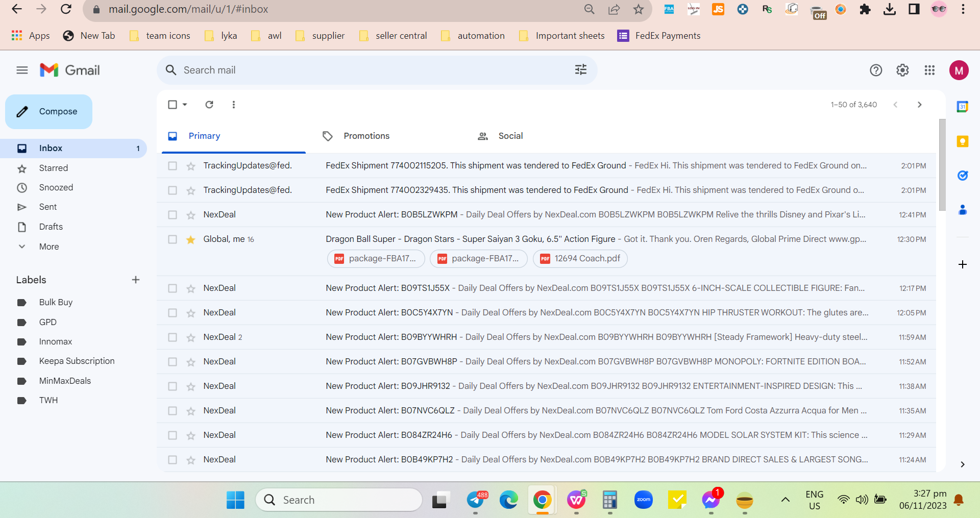Star the NexDeal B0B5LZWKPM email

click(191, 215)
